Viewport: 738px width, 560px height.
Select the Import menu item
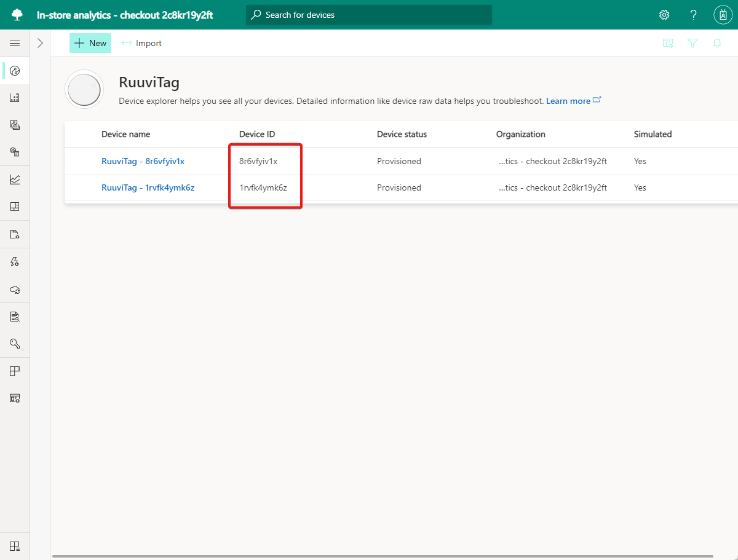141,43
